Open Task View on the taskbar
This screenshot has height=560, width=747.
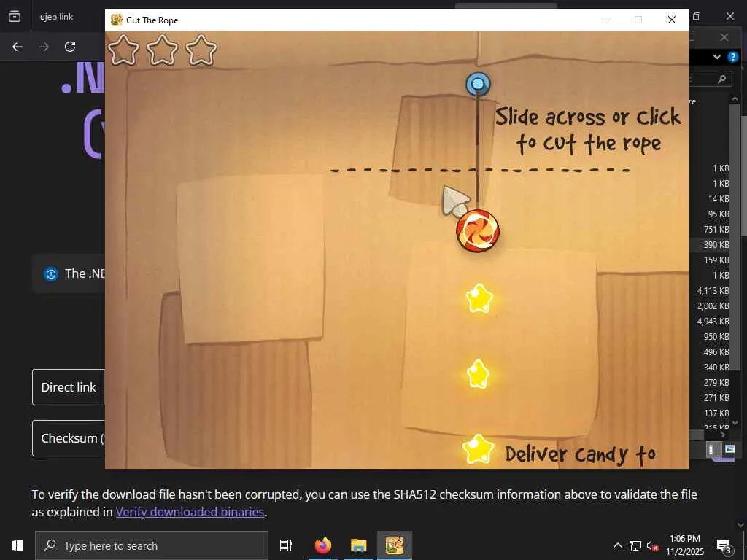click(286, 545)
